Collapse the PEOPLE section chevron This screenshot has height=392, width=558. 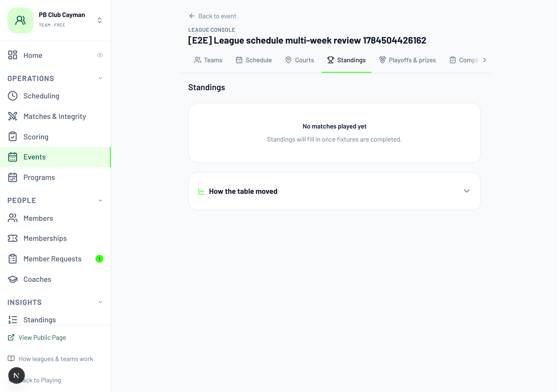100,201
